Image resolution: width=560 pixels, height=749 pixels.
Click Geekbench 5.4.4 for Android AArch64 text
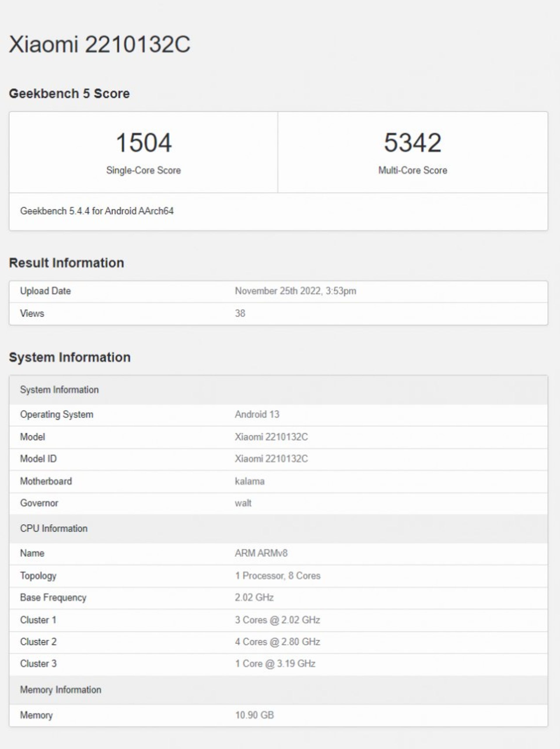click(x=97, y=211)
